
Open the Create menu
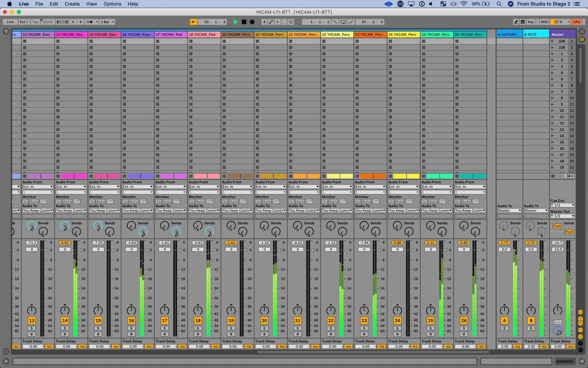click(x=72, y=4)
